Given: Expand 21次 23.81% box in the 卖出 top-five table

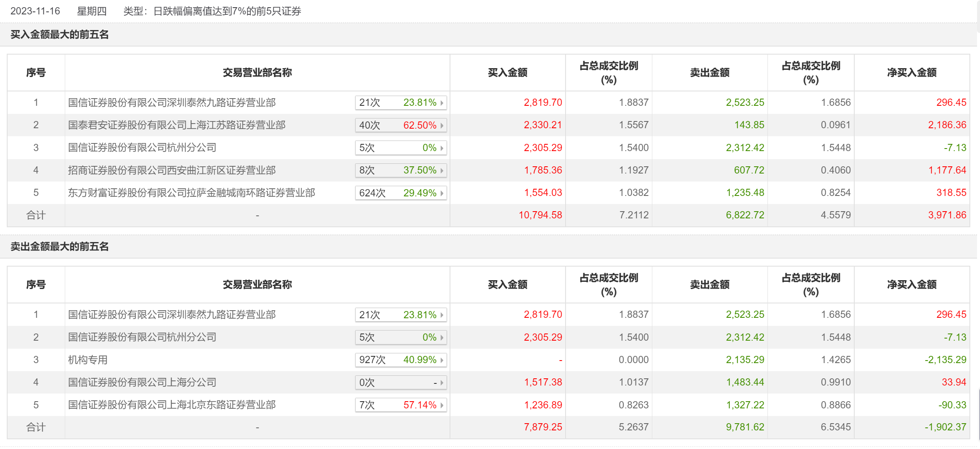Looking at the screenshot, I should point(401,315).
